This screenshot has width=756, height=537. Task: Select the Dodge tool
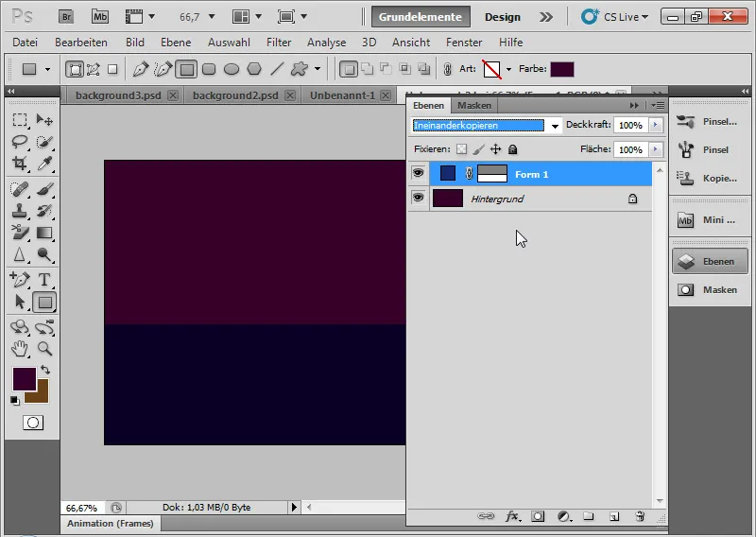click(x=44, y=254)
